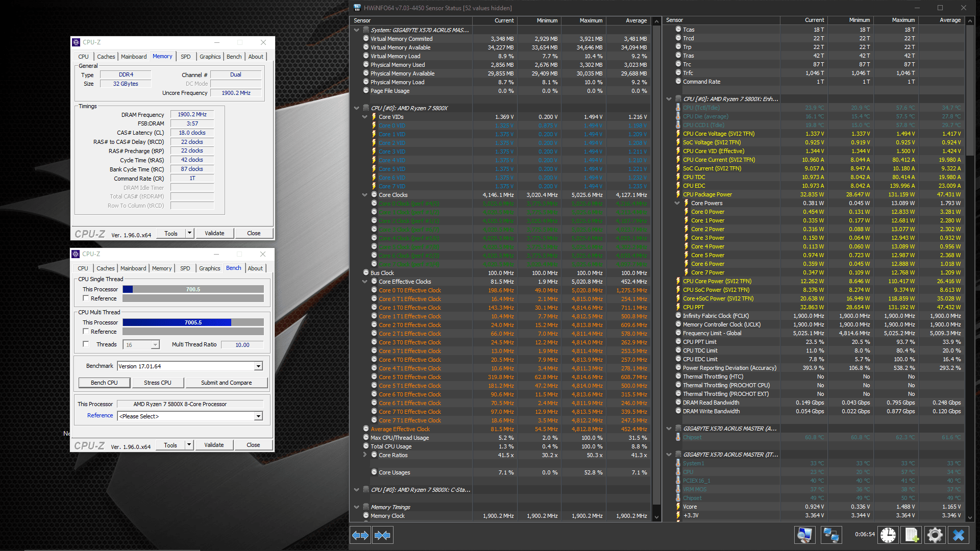The height and width of the screenshot is (551, 980).
Task: Click the blue X close sensors icon
Action: pyautogui.click(x=958, y=535)
